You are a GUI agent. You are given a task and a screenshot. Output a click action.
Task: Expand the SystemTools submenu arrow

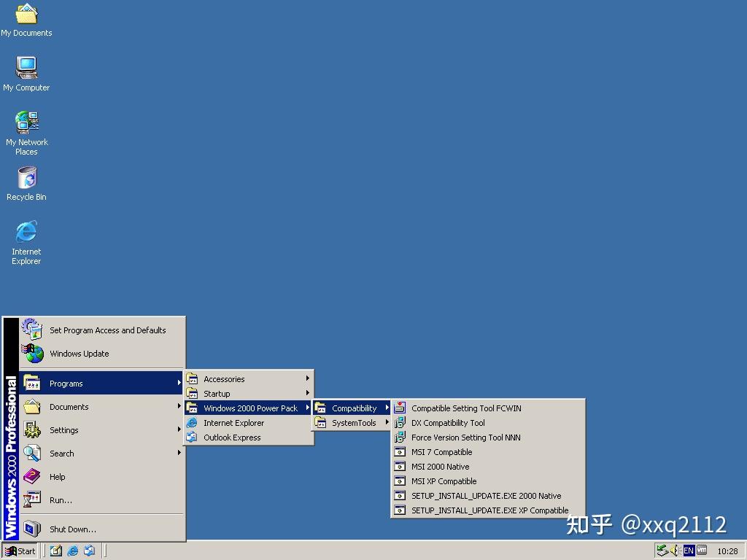[x=387, y=422]
